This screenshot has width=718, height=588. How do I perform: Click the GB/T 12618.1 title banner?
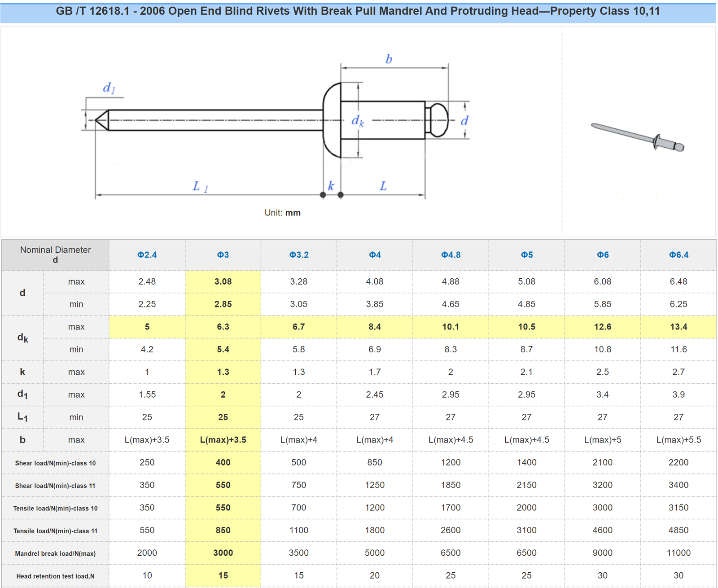(358, 12)
